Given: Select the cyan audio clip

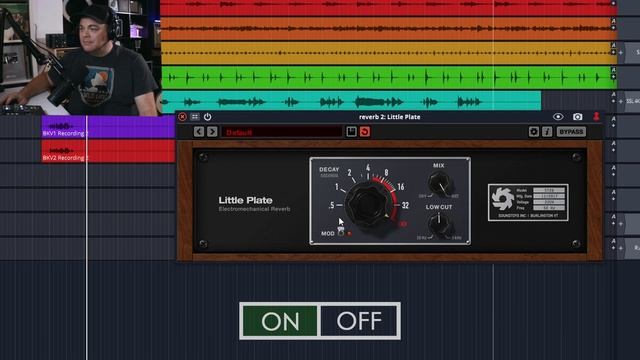Looking at the screenshot, I should tap(351, 101).
